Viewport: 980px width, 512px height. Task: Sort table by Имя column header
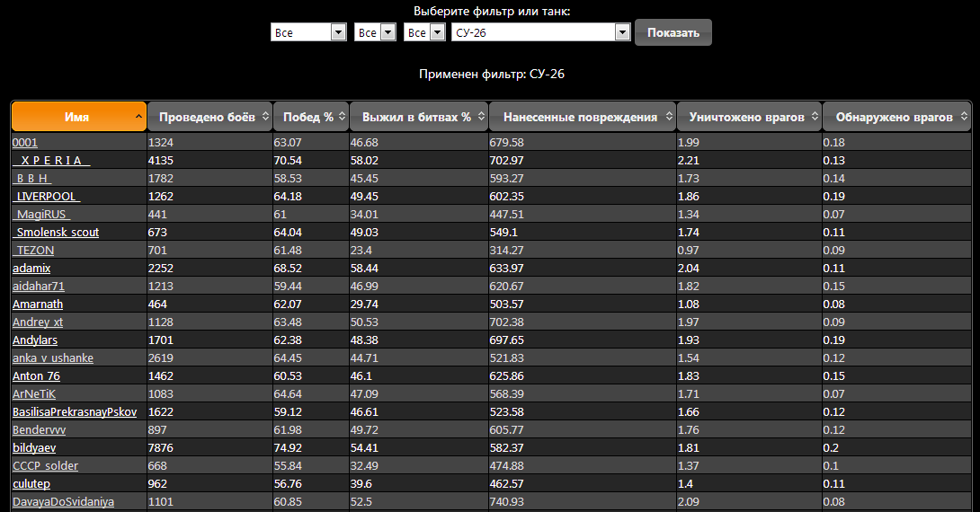pyautogui.click(x=76, y=117)
